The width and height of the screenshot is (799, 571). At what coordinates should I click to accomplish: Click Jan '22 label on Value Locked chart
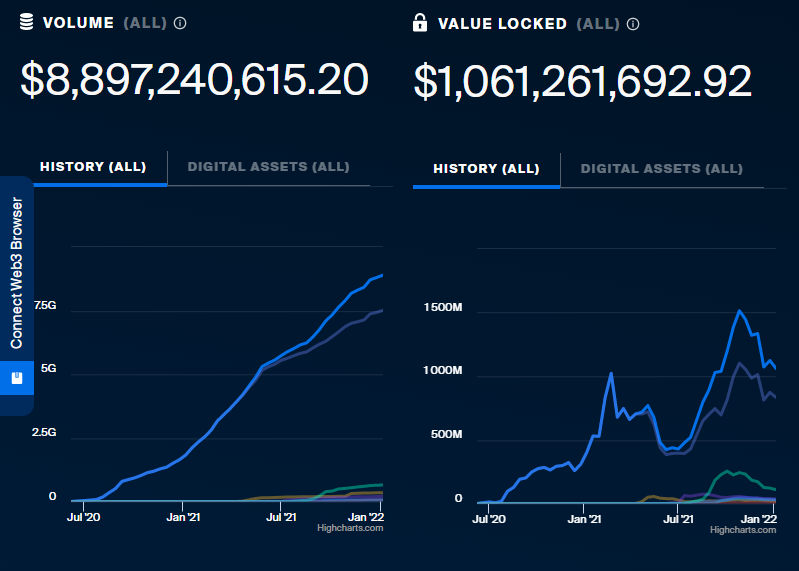pyautogui.click(x=759, y=520)
